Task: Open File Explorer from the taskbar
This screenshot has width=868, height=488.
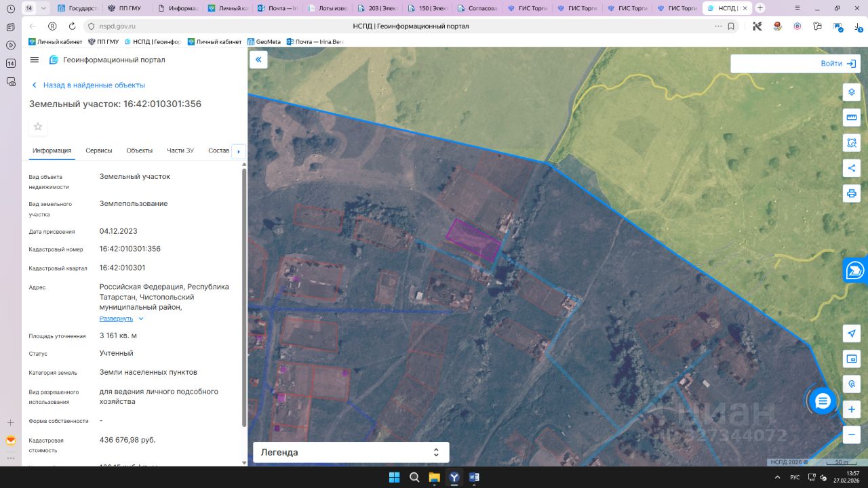Action: click(x=434, y=477)
